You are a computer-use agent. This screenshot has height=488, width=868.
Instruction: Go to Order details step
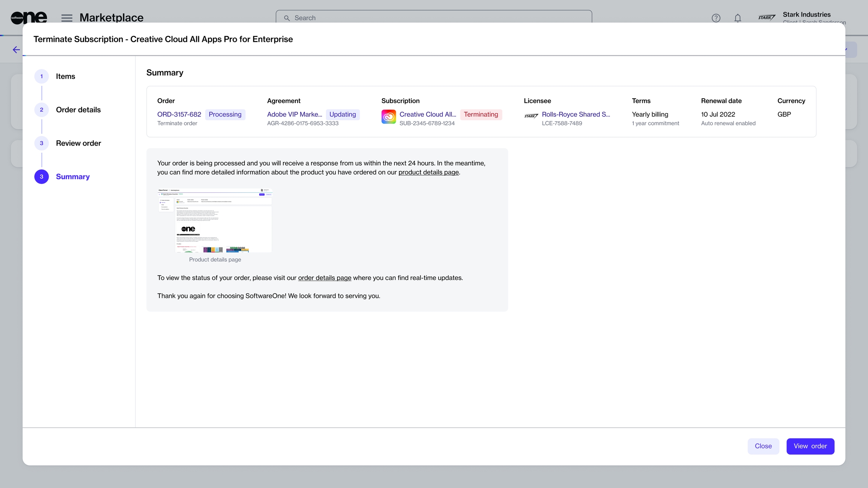point(78,110)
